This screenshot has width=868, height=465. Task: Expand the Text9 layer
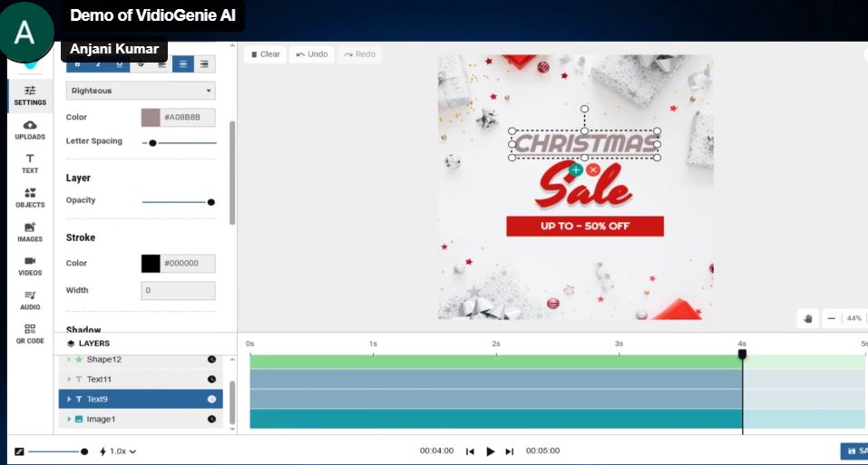tap(69, 399)
